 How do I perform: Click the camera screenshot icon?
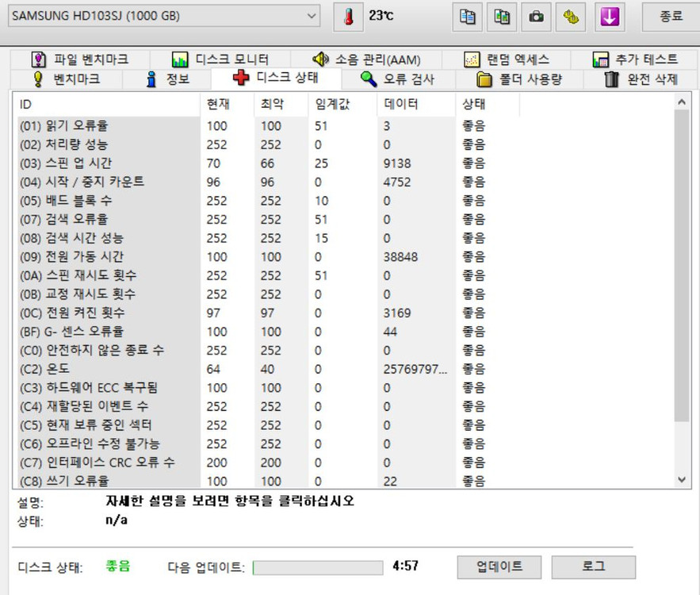point(537,16)
